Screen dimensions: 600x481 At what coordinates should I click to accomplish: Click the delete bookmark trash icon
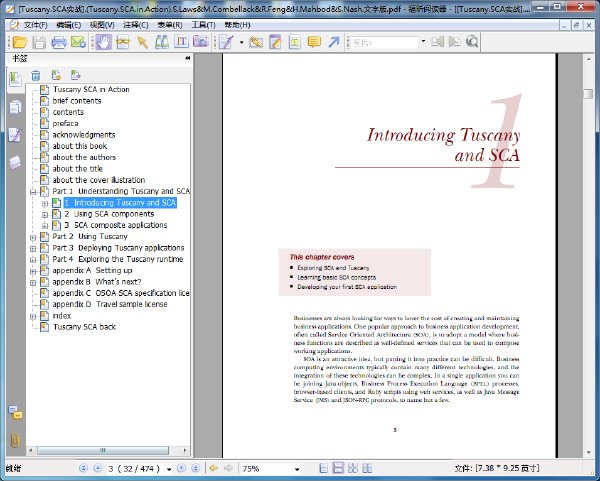(36, 75)
